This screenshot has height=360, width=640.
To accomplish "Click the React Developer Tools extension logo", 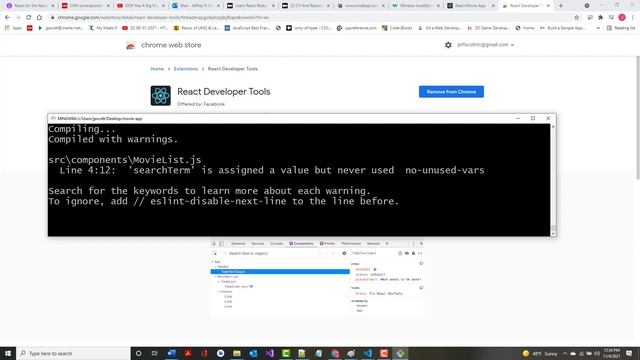I will 160,96.
